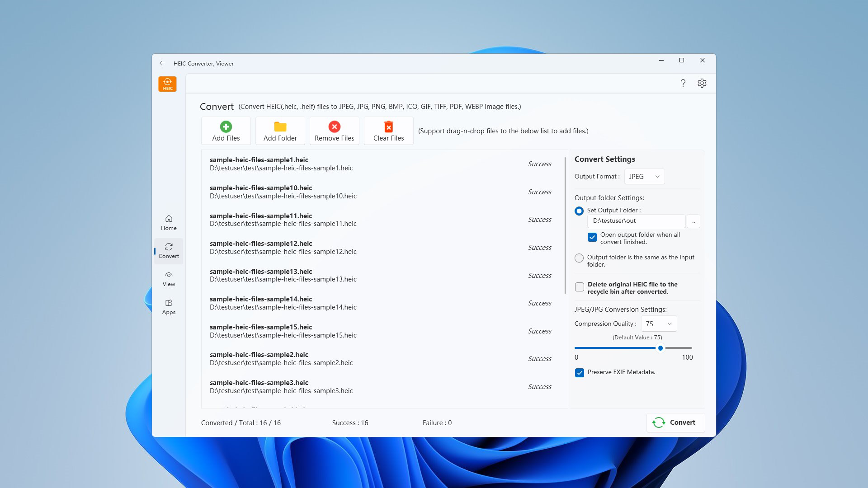
Task: Maximize the HEIC Converter window
Action: click(682, 60)
